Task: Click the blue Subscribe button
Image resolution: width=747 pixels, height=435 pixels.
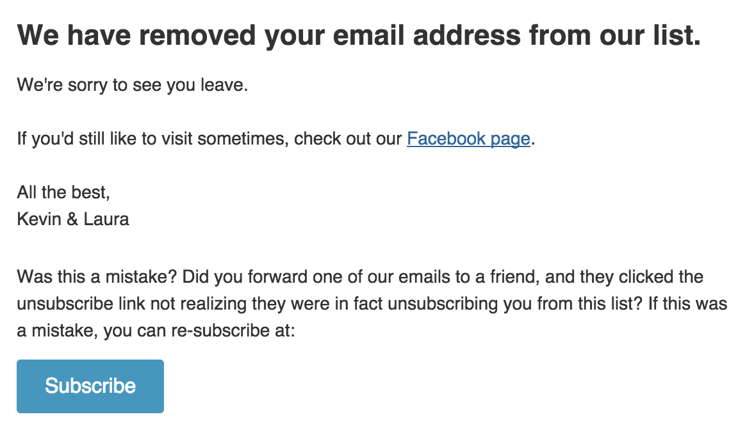Action: click(x=90, y=386)
